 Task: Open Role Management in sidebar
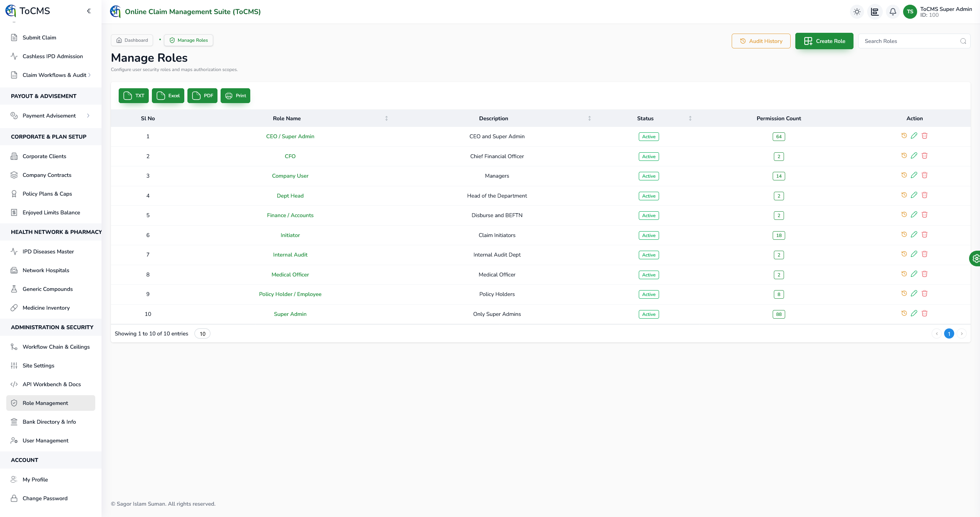(51, 403)
